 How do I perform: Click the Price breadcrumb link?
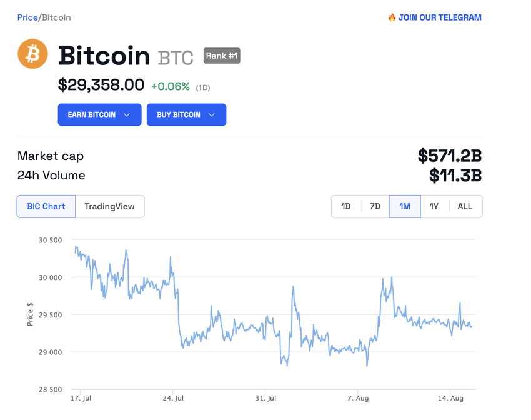(x=27, y=17)
